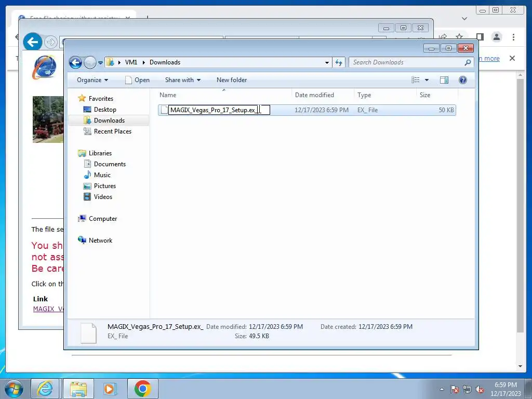Sort by Size column header
The image size is (532, 399).
pyautogui.click(x=436, y=95)
